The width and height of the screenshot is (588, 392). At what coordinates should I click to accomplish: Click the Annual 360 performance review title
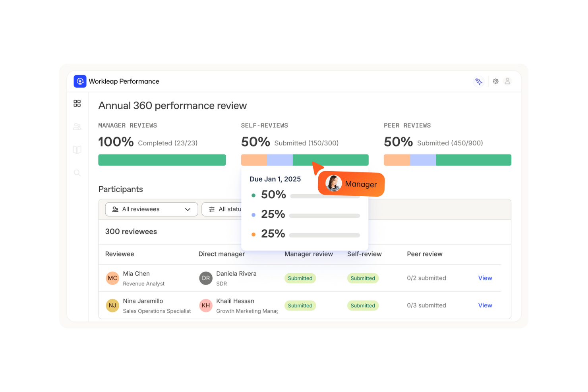(x=172, y=106)
